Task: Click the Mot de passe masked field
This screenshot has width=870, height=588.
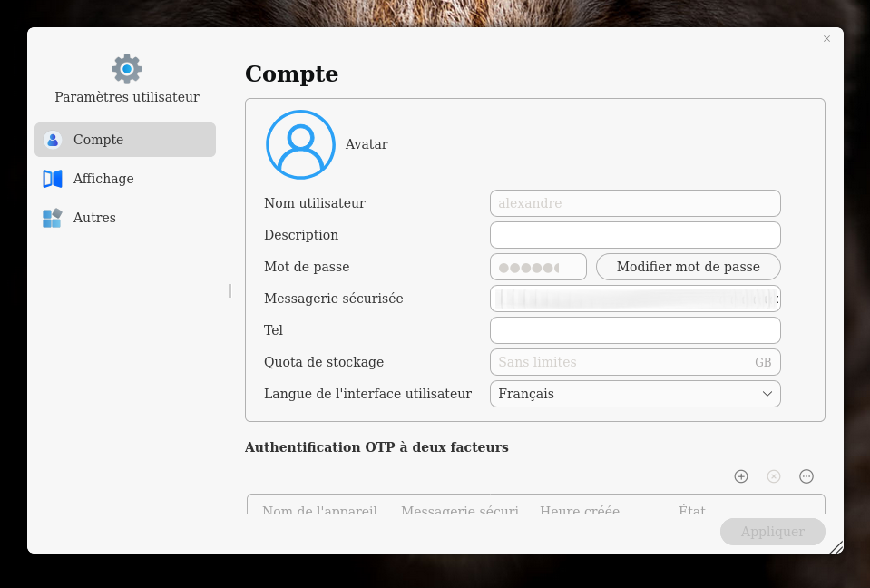Action: [538, 267]
